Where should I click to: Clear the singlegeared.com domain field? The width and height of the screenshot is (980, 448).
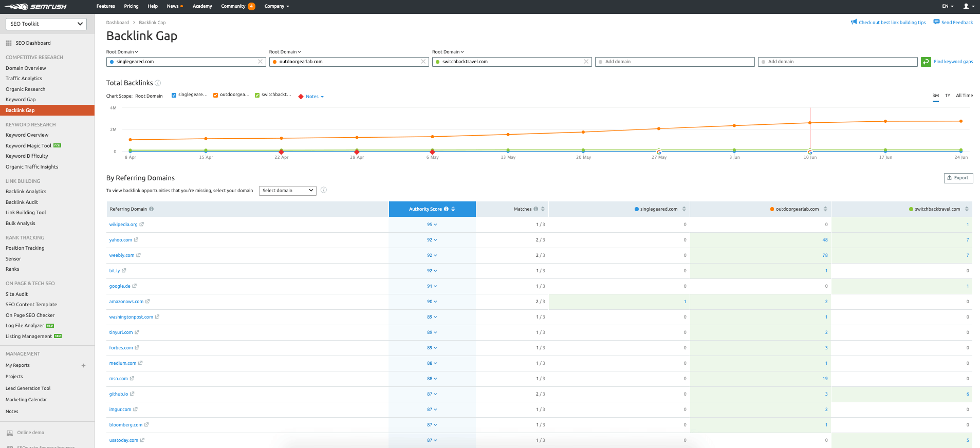tap(261, 62)
